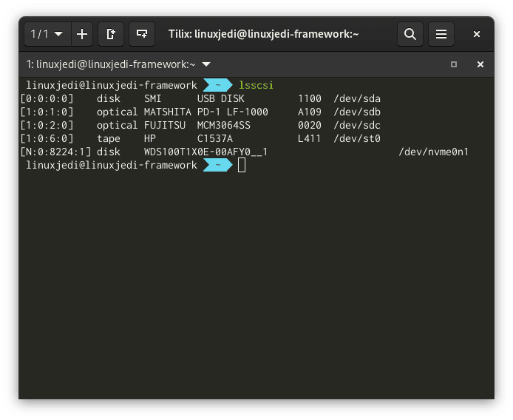Image resolution: width=513 pixels, height=420 pixels.
Task: Click the /dev/sda device path
Action: [x=357, y=98]
